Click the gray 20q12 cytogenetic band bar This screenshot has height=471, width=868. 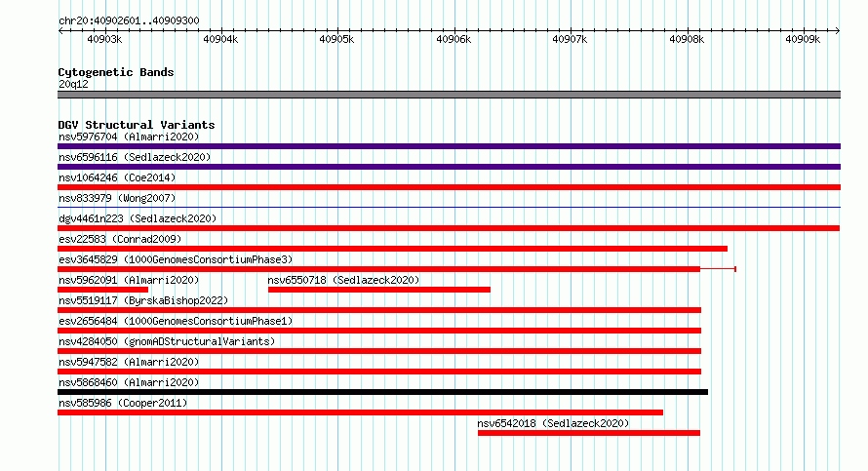[449, 95]
